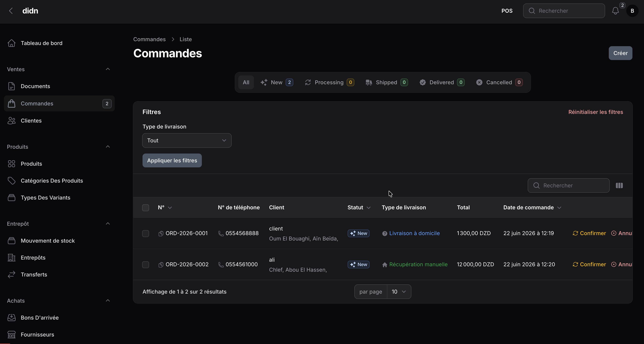
Task: Collapse the Ventes sidebar section
Action: (108, 69)
